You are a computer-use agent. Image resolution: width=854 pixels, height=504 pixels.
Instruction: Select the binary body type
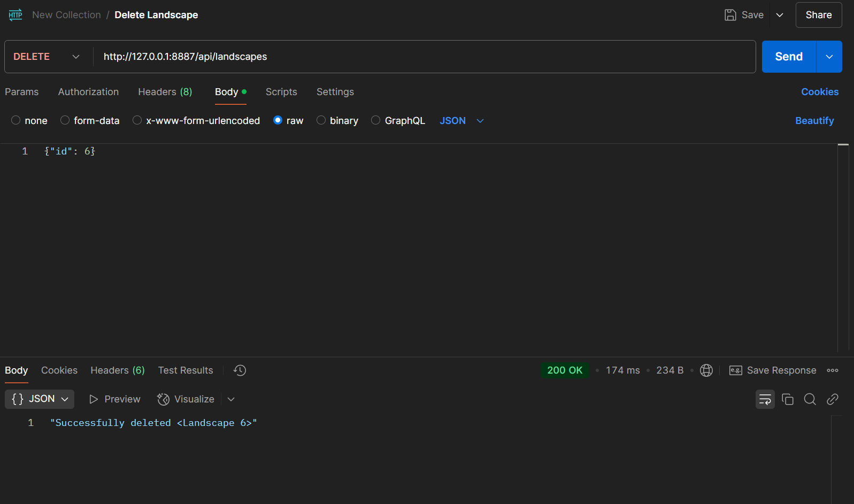[x=321, y=120]
